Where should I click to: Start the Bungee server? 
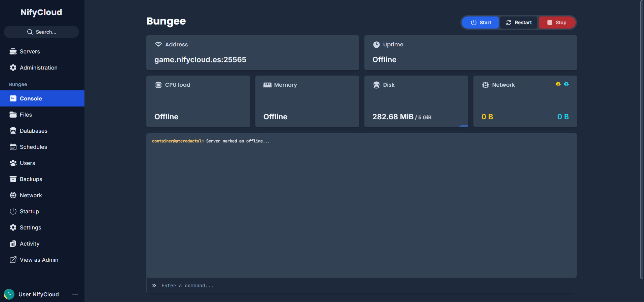pyautogui.click(x=480, y=23)
